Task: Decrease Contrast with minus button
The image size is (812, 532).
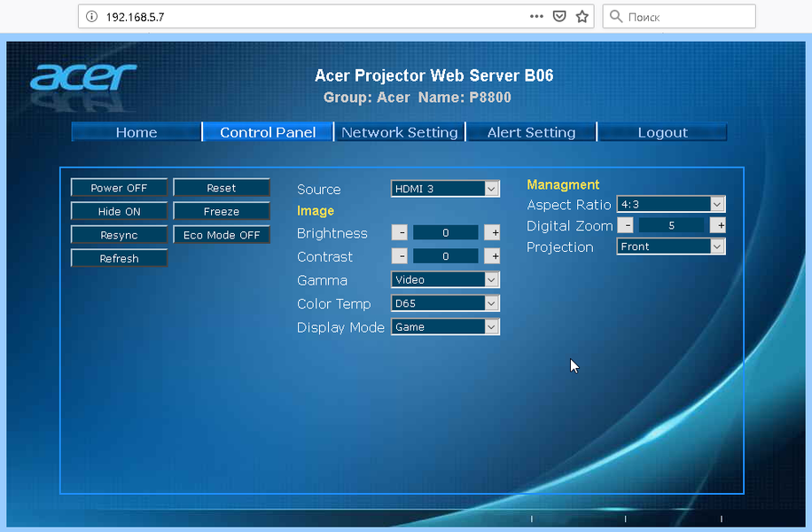Action: (x=399, y=256)
